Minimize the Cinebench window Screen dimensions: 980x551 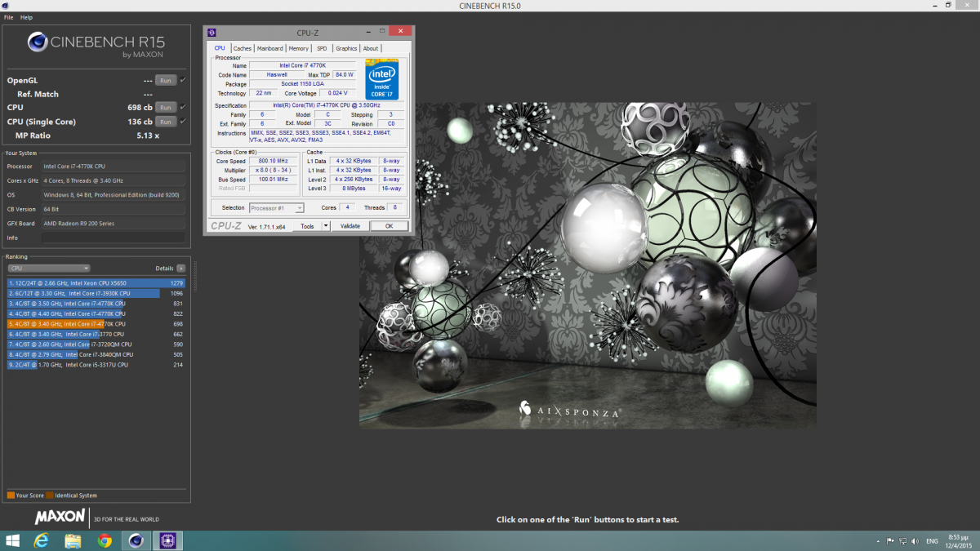coord(936,6)
